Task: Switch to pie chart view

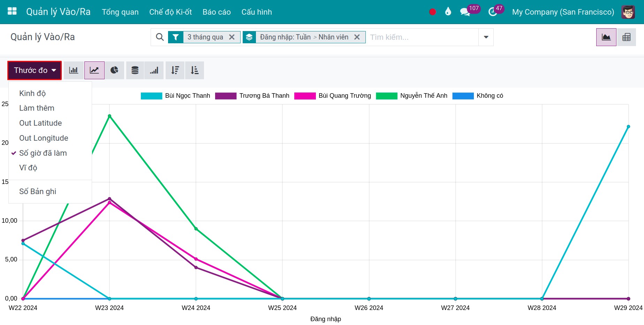Action: (x=114, y=70)
